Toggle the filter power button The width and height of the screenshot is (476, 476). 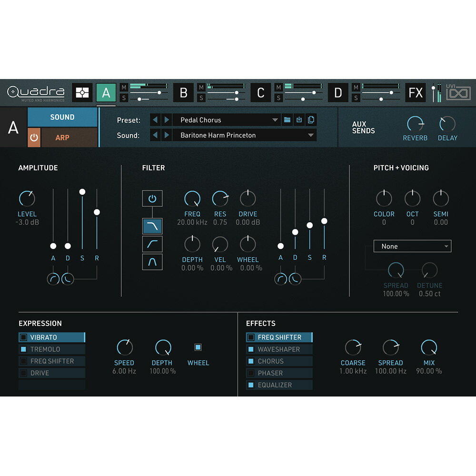click(x=152, y=198)
